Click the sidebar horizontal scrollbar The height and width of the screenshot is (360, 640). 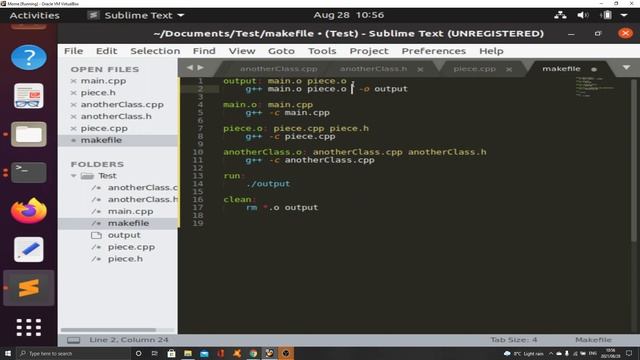(108, 330)
